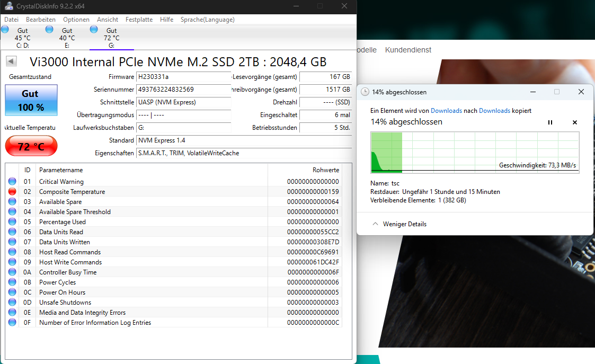Screen dimensions: 595x364
Task: Click the total writes value 1517 GB
Action: (x=325, y=90)
